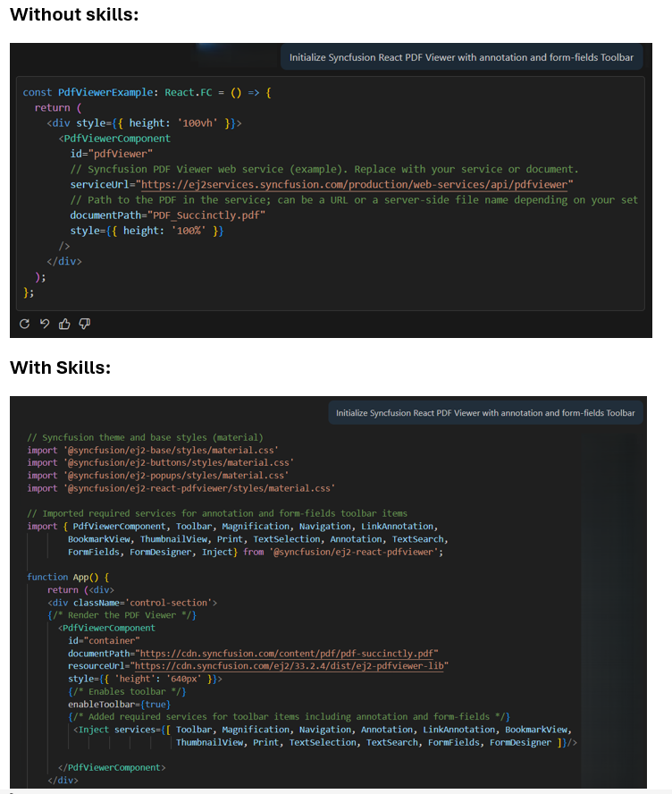Click the prompt bubble in the Without skills chat
Viewport: 672px width, 794px height.
point(461,57)
